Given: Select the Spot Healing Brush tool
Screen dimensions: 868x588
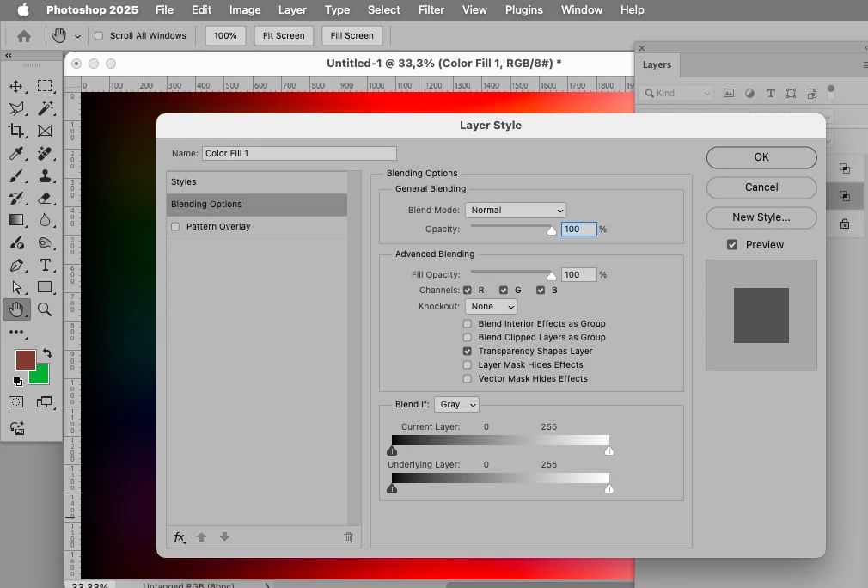Looking at the screenshot, I should (45, 153).
